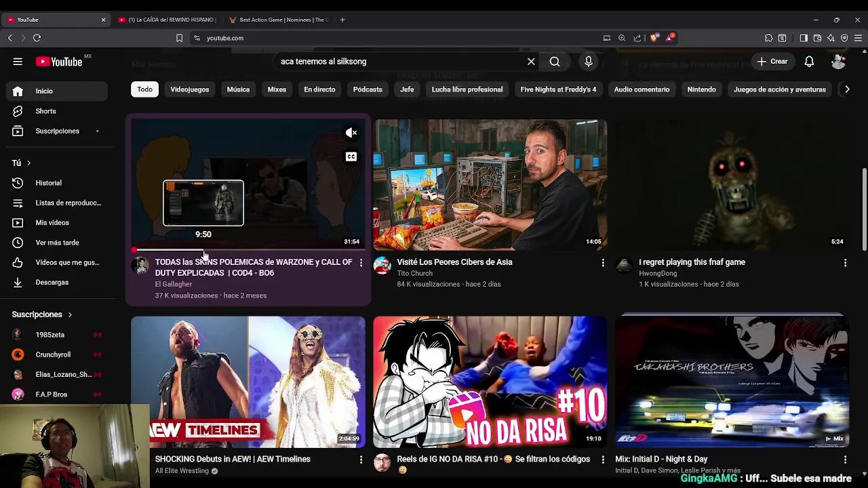The width and height of the screenshot is (868, 488).
Task: Reload the page in the browser
Action: (x=37, y=38)
